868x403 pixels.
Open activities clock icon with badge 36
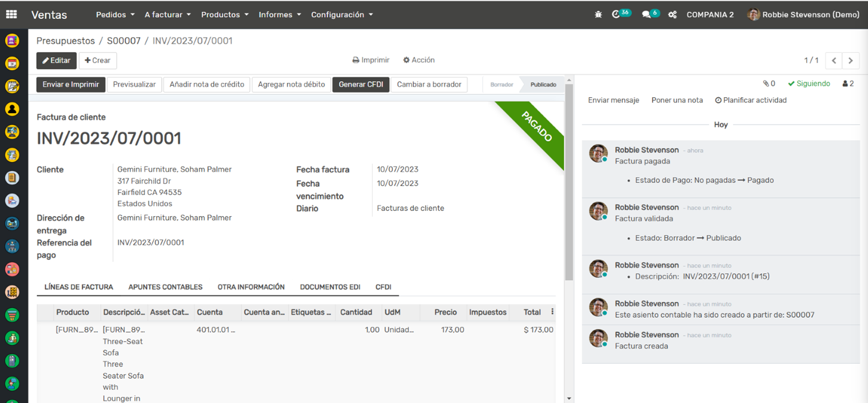616,14
